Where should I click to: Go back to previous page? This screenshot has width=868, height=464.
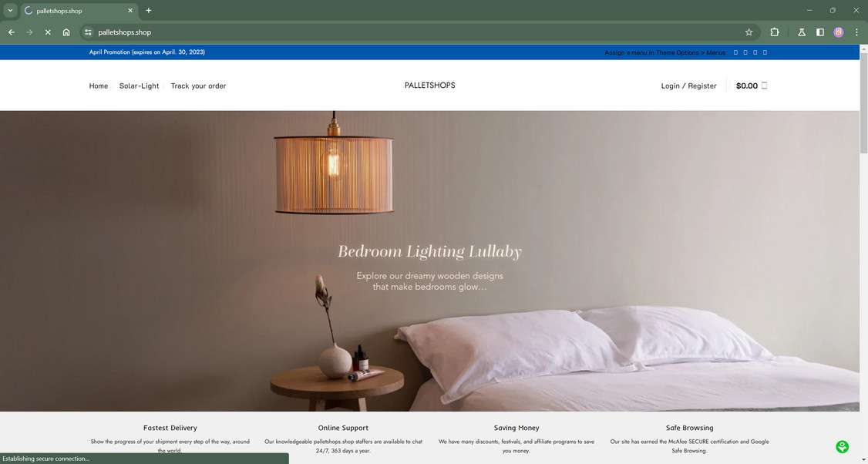(x=11, y=32)
